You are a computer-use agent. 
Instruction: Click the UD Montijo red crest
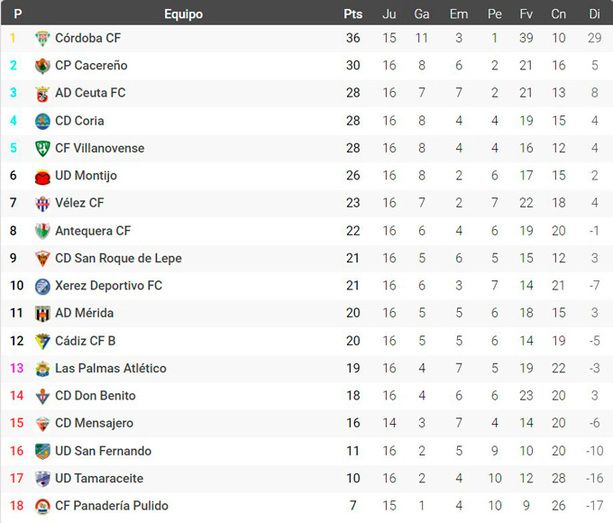tap(42, 176)
